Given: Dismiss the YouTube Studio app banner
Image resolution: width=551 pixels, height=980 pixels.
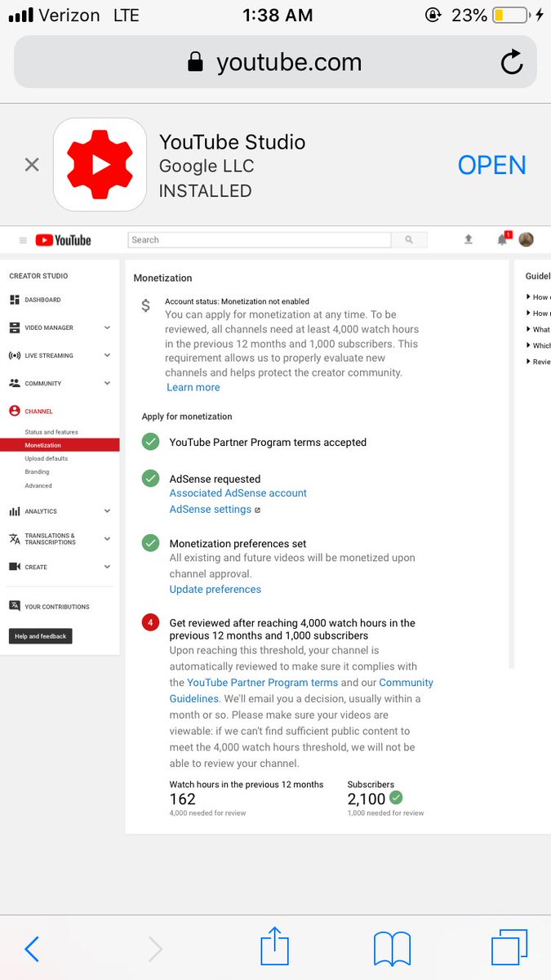Looking at the screenshot, I should [x=32, y=165].
